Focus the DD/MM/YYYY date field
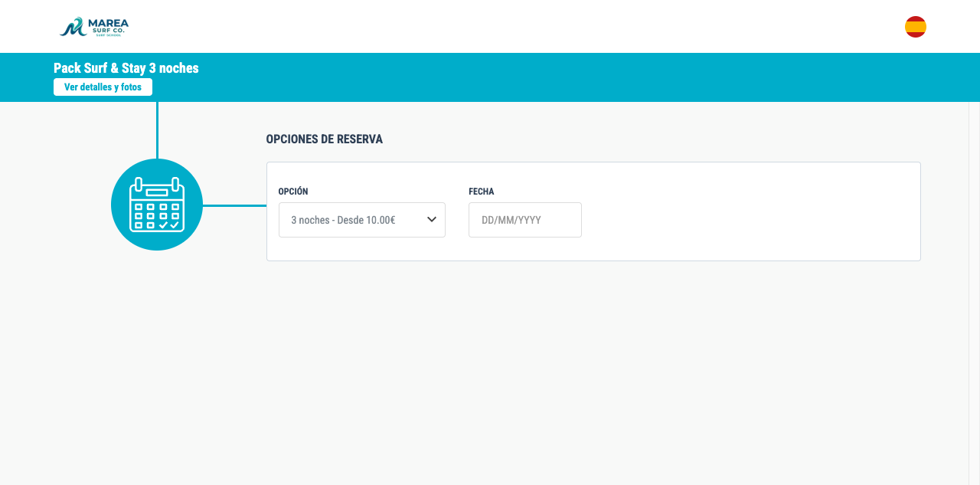 (x=525, y=220)
